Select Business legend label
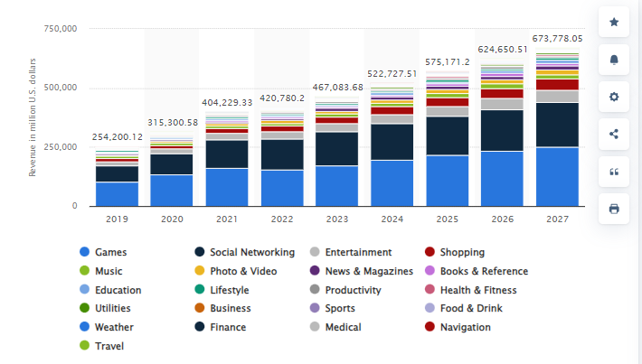Image resolution: width=642 pixels, height=364 pixels. (x=231, y=308)
